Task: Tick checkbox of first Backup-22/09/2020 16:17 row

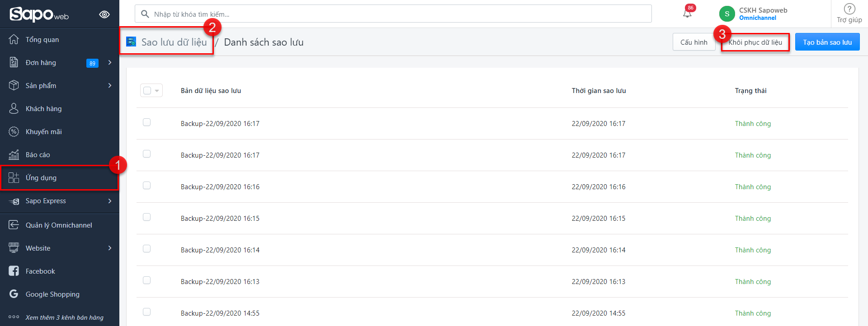Action: (146, 122)
